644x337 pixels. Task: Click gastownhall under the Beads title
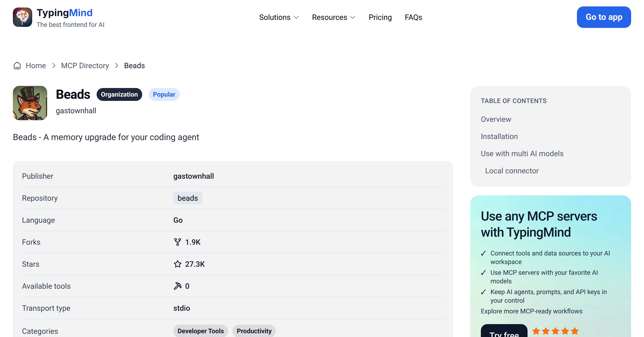coord(76,111)
